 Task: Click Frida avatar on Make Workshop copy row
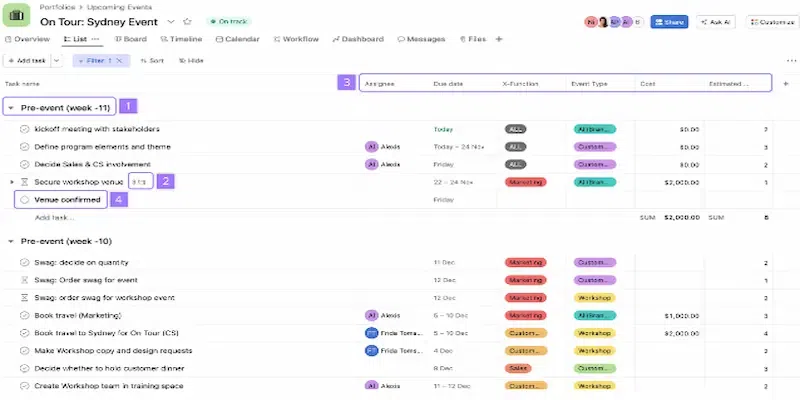[x=371, y=351]
